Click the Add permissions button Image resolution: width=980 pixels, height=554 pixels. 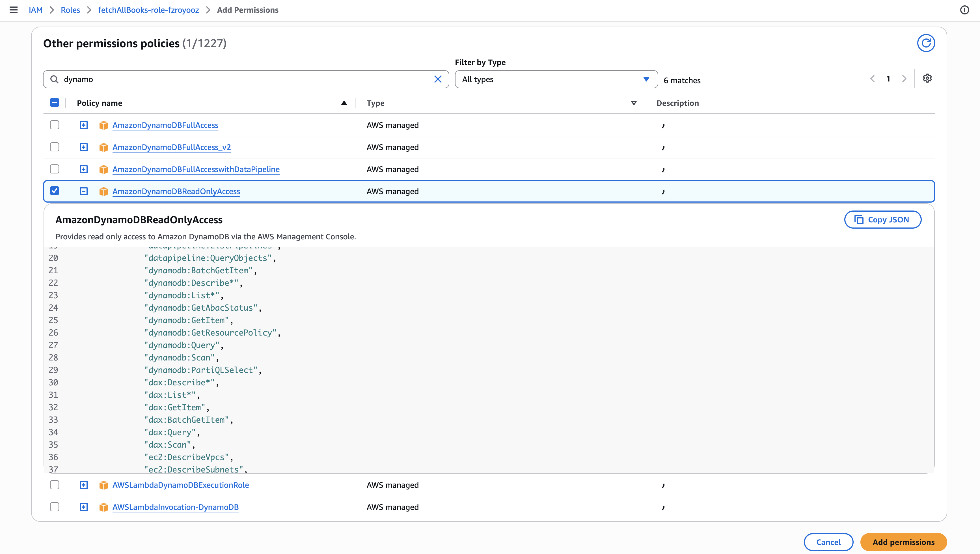point(904,542)
